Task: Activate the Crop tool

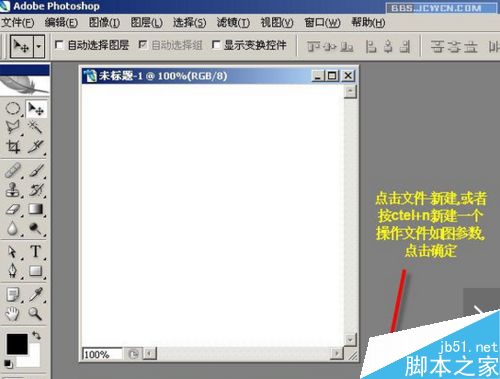Action: point(13,146)
